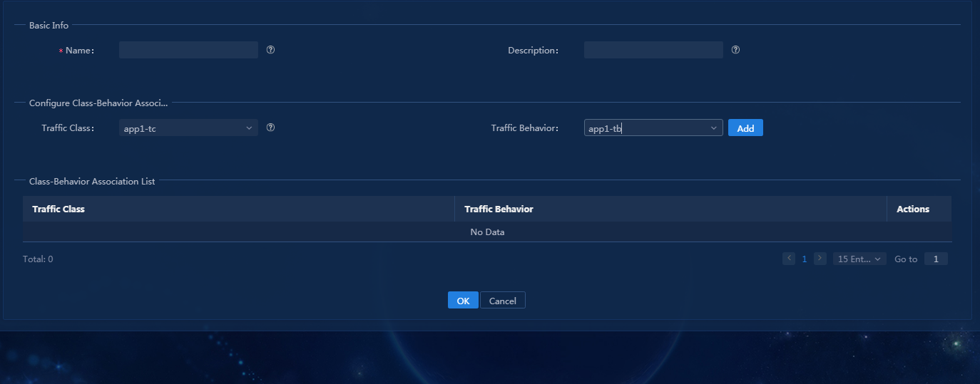Go to previous page arrow in pagination
The image size is (980, 384).
click(789, 259)
